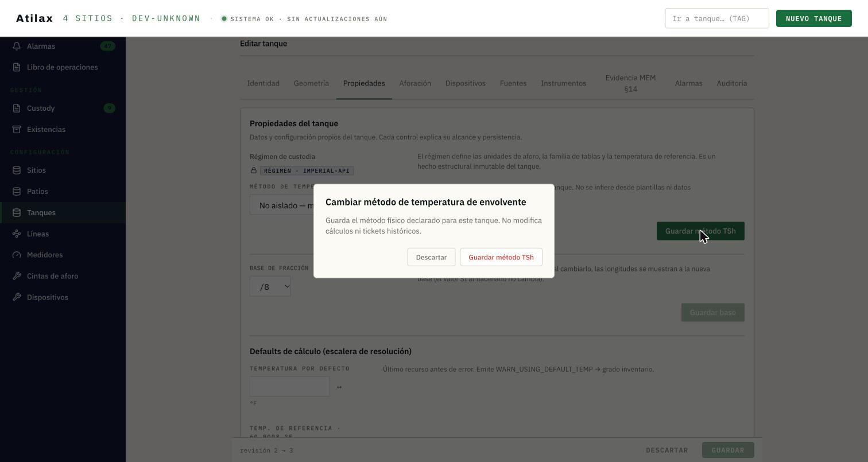
Task: Open the Auditoría tab
Action: (x=732, y=83)
